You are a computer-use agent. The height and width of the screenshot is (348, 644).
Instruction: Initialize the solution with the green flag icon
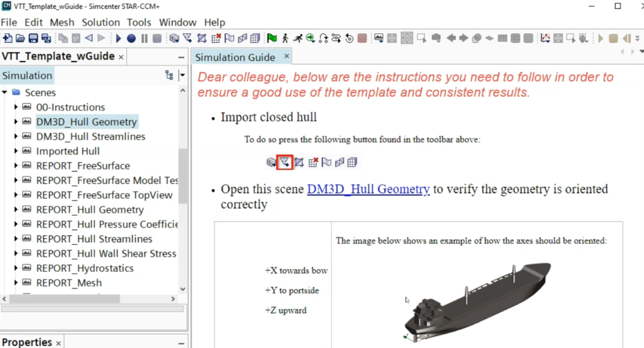pos(272,38)
